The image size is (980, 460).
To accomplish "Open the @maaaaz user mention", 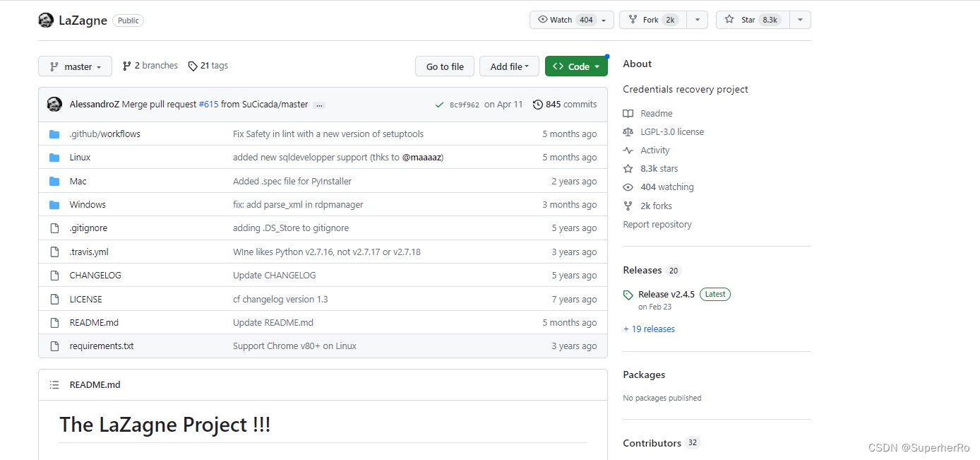I will click(x=422, y=158).
